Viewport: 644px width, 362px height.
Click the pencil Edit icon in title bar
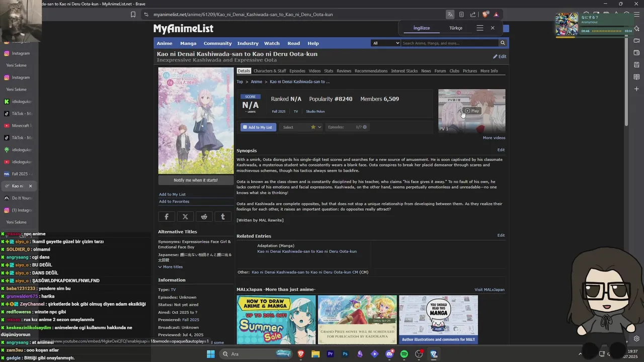click(x=500, y=56)
